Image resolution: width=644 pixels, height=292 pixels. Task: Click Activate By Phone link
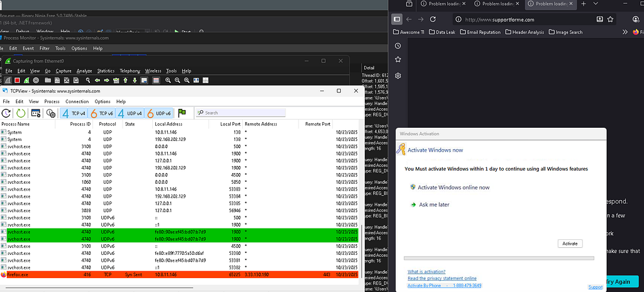point(445,286)
